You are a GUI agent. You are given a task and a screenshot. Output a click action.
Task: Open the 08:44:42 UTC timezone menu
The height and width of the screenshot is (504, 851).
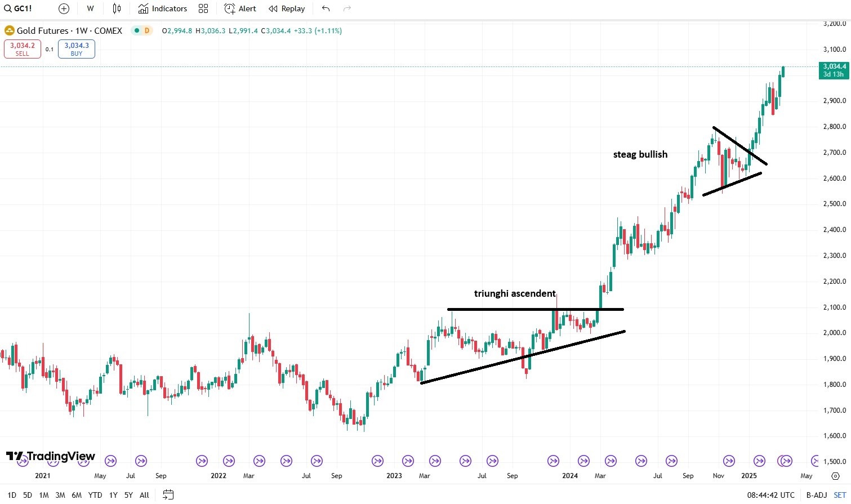tap(770, 495)
